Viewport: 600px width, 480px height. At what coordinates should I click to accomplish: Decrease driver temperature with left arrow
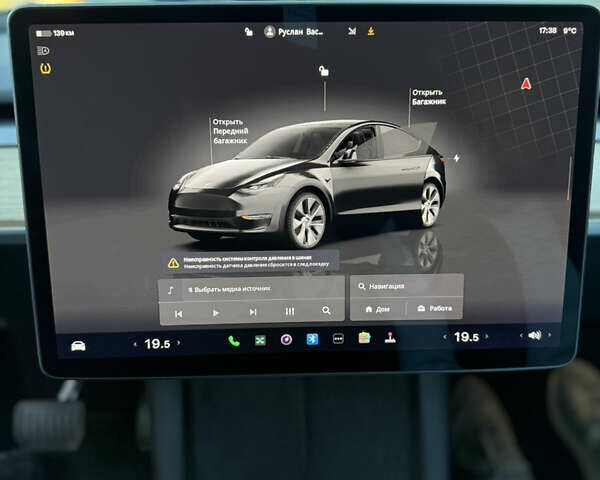coord(134,344)
